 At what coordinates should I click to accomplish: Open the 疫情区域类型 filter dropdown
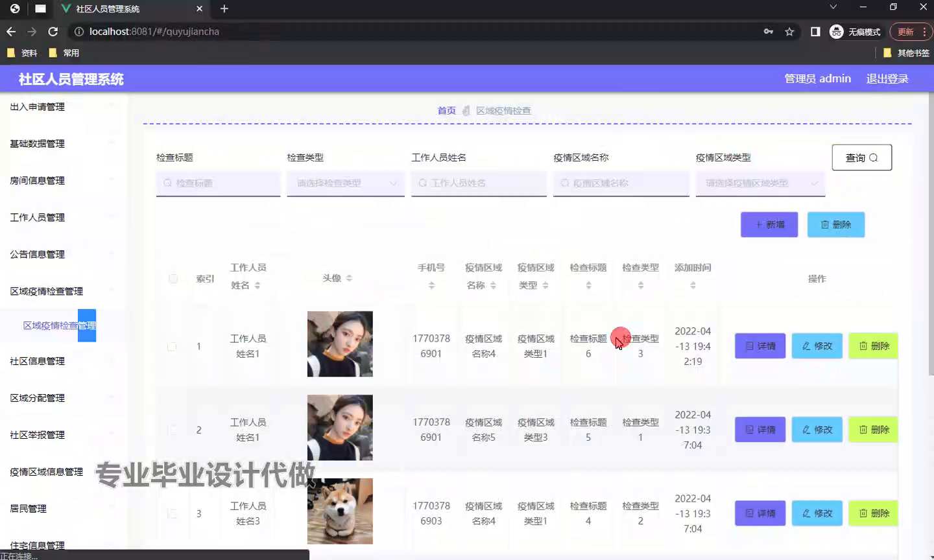760,183
